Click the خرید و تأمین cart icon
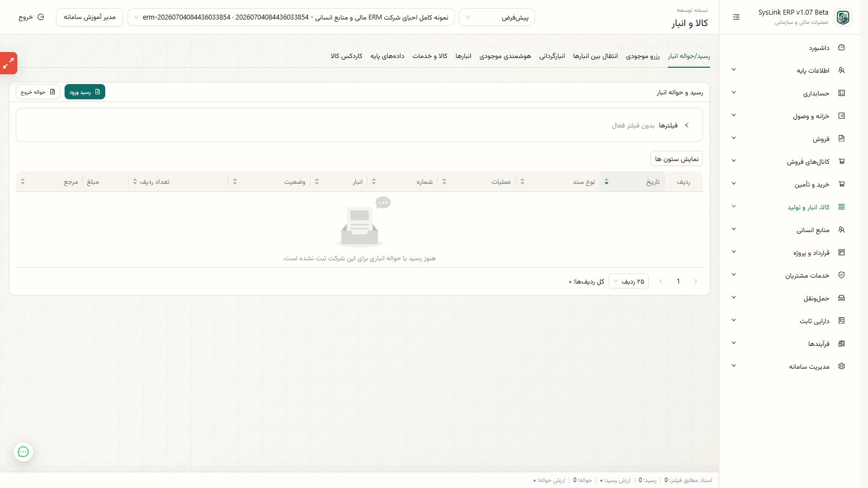Viewport: 868px width, 488px height. click(x=841, y=184)
